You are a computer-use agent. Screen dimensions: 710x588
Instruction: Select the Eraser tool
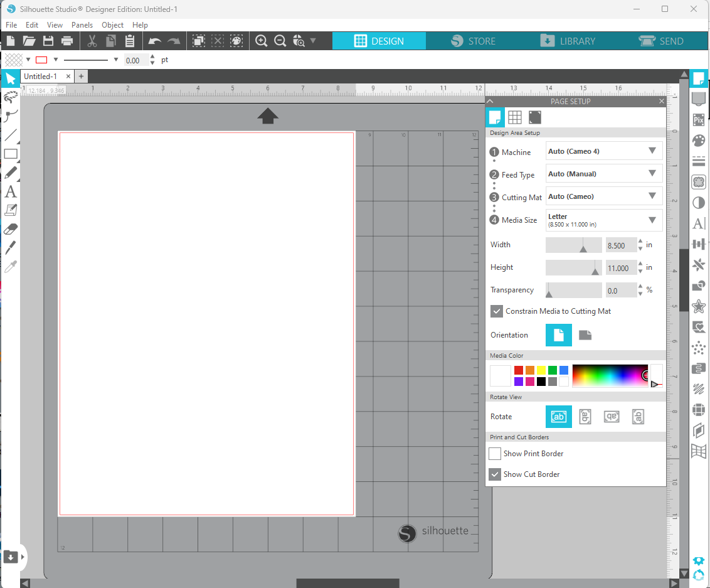tap(10, 228)
